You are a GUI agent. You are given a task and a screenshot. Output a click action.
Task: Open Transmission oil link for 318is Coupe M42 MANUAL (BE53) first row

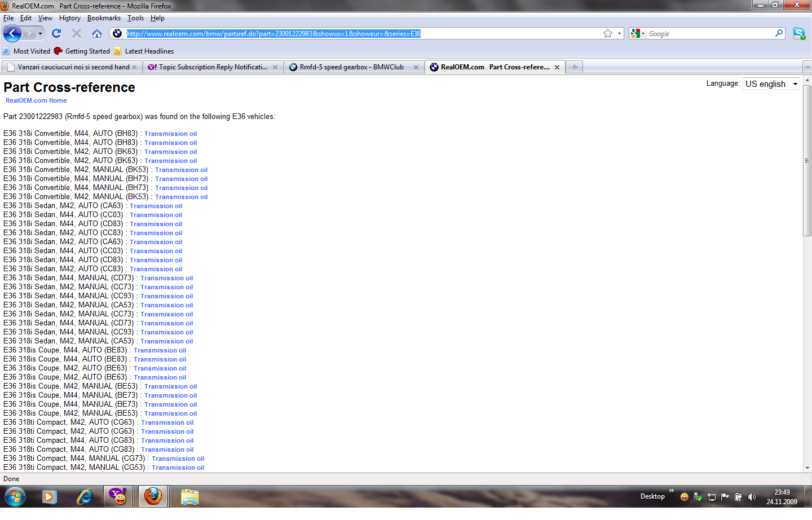tap(170, 386)
